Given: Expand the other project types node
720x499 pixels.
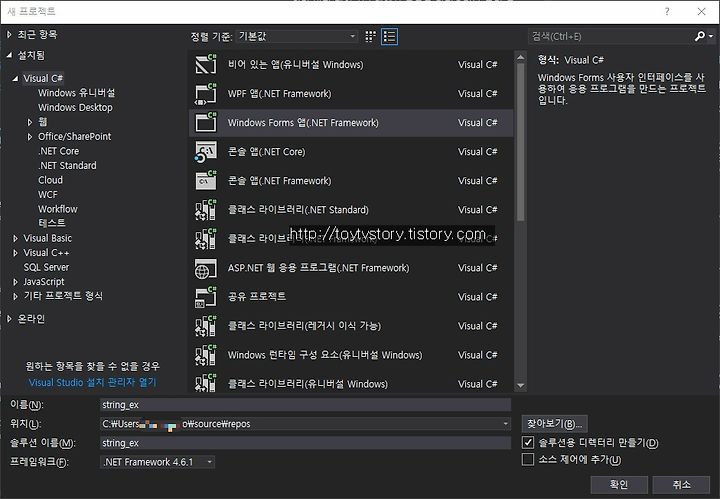Looking at the screenshot, I should [15, 297].
